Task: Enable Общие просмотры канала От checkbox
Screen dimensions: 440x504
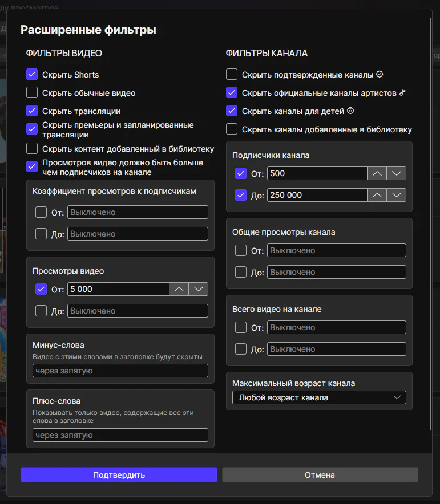Action: [x=241, y=250]
